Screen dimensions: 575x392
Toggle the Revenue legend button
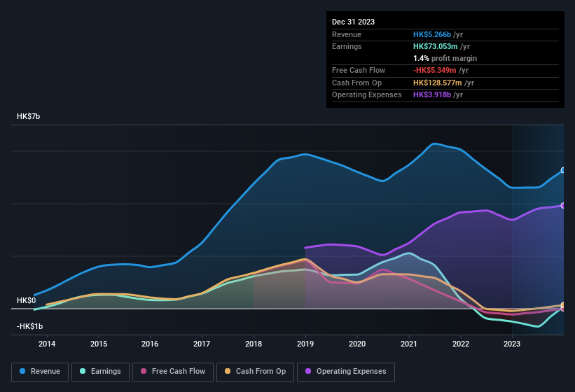pos(40,372)
